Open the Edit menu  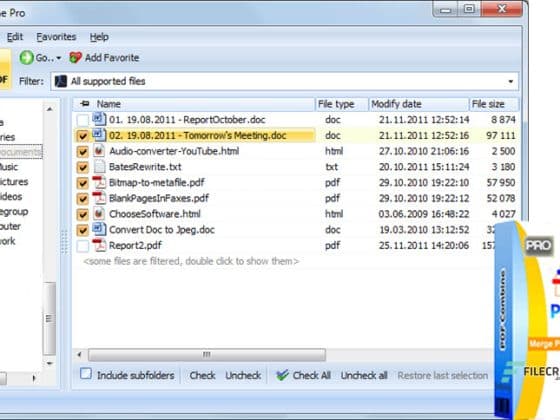[x=15, y=37]
